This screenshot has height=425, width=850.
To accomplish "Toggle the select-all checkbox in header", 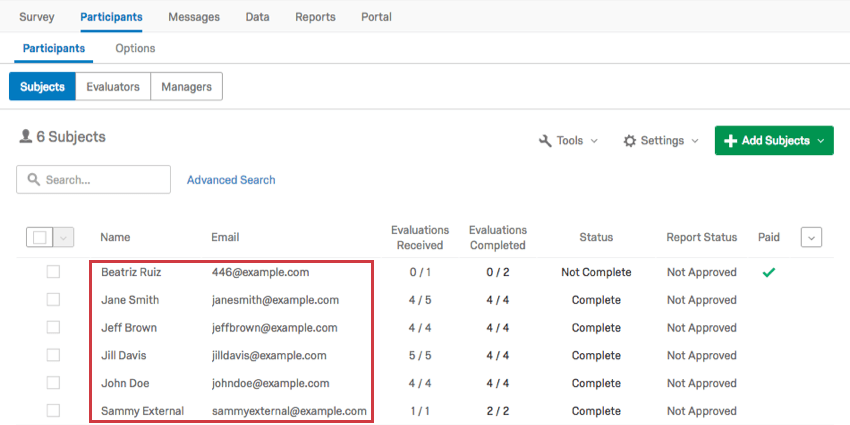I will coord(40,237).
